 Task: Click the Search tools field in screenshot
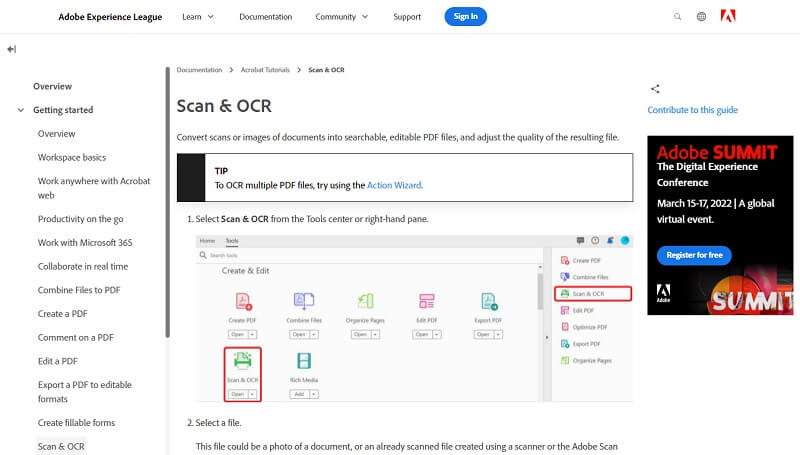click(371, 255)
